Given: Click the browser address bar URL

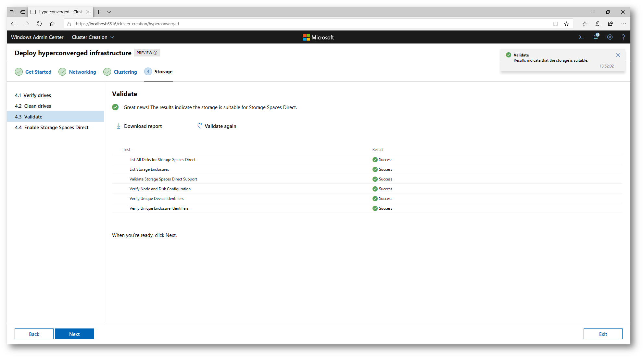Looking at the screenshot, I should tap(127, 24).
